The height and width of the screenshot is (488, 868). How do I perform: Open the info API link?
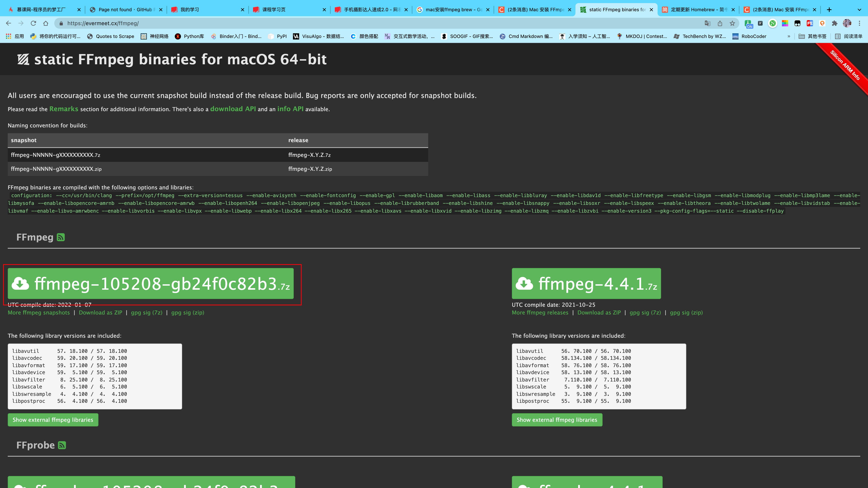[x=290, y=109]
